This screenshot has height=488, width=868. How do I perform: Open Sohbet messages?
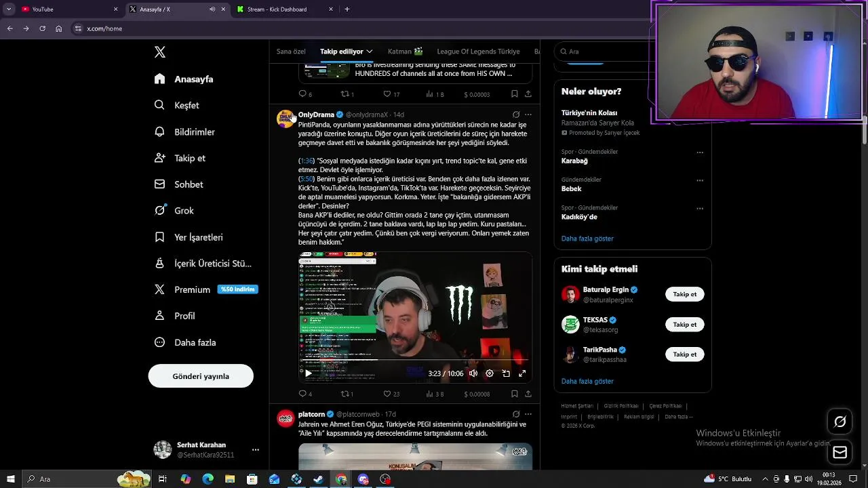coord(178,184)
